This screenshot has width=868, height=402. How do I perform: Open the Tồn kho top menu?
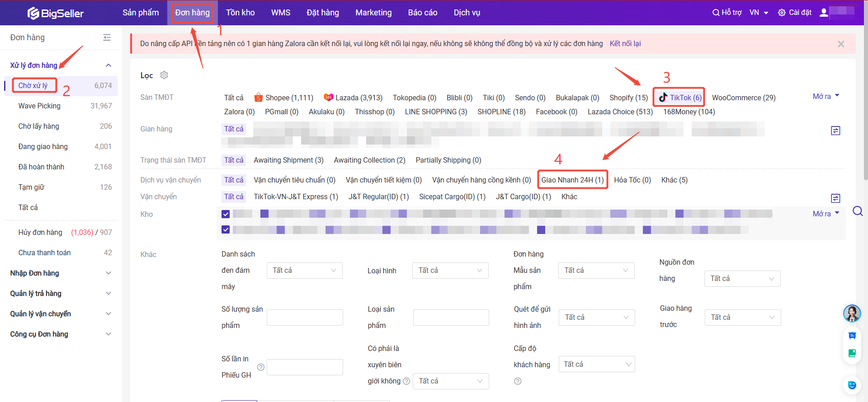[x=240, y=13]
